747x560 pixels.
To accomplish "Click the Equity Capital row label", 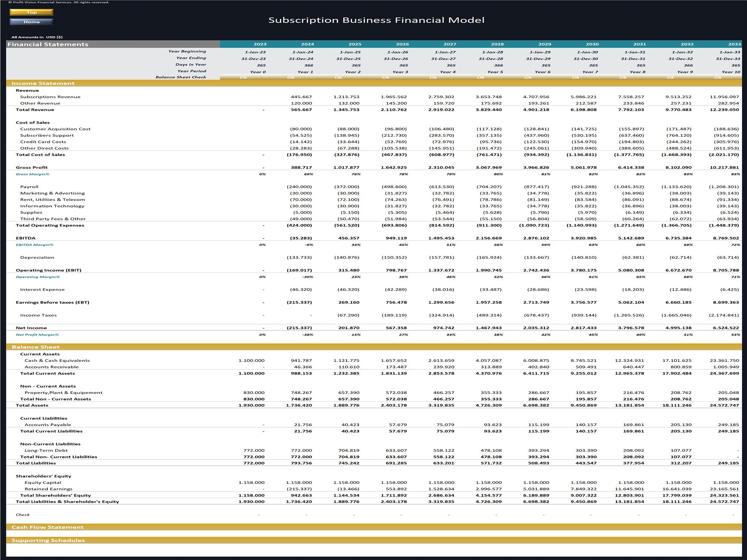I will coord(43,483).
